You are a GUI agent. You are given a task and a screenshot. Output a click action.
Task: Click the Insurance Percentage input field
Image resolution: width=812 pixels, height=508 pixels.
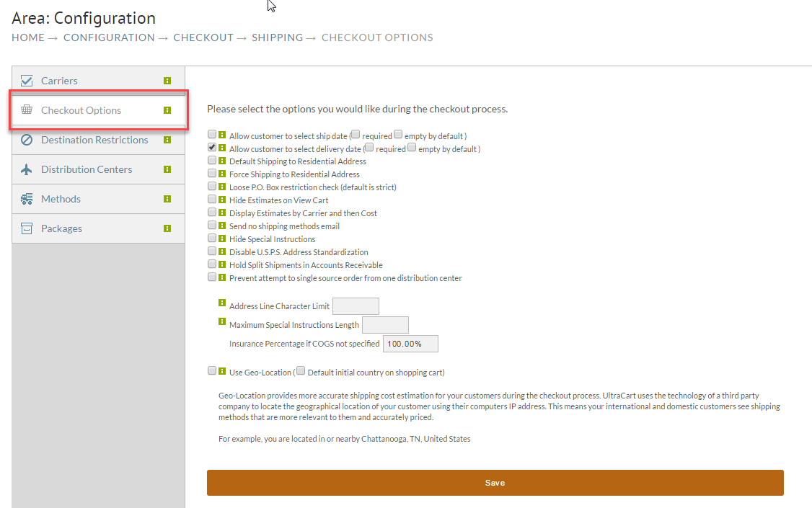coord(410,344)
